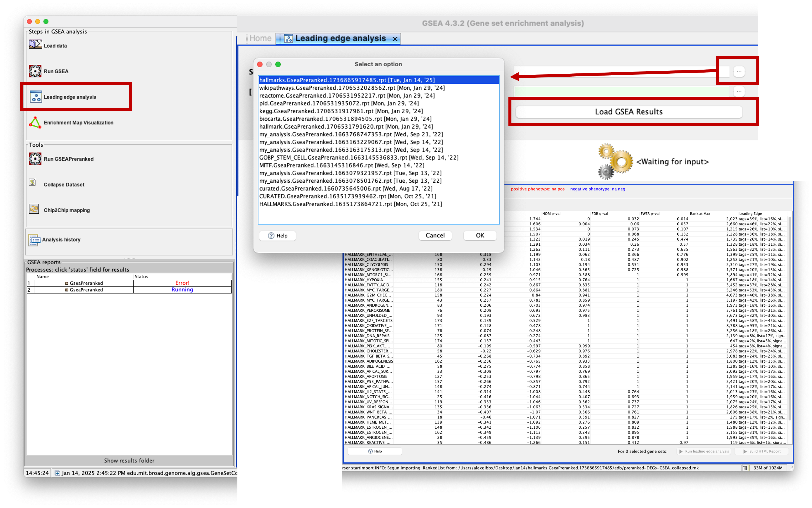Open the Collapse Dataset tool icon

click(33, 182)
